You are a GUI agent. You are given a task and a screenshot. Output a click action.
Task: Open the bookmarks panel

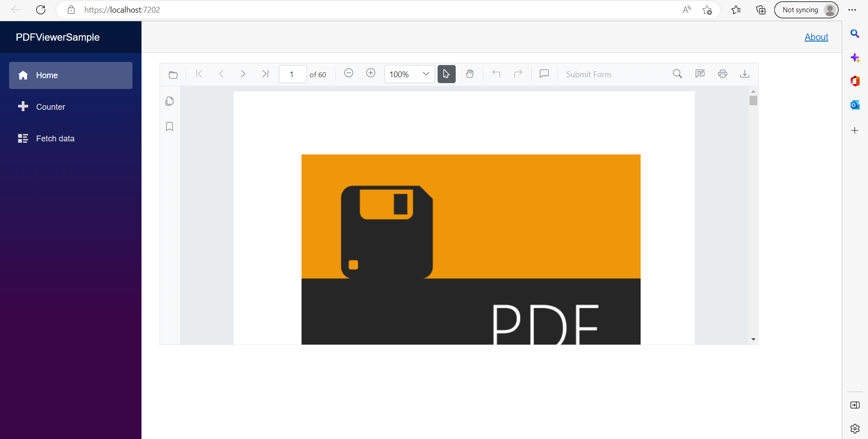click(169, 126)
